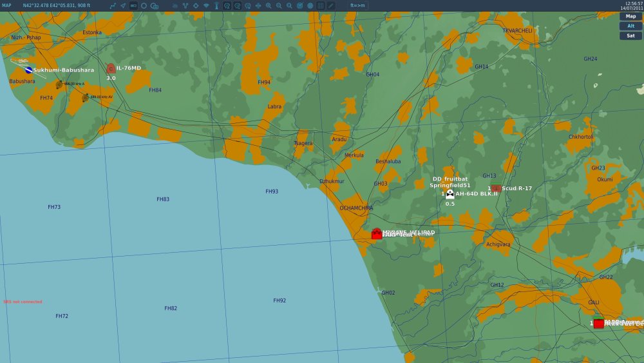The image size is (644, 363).
Task: Toggle the labels rectangle button in toolbar
Action: pyautogui.click(x=133, y=5)
